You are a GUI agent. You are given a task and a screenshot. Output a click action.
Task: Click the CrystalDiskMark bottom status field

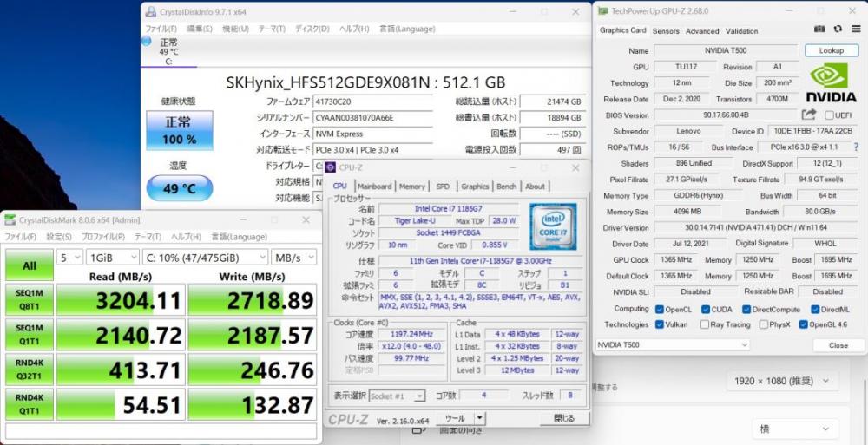[161, 430]
